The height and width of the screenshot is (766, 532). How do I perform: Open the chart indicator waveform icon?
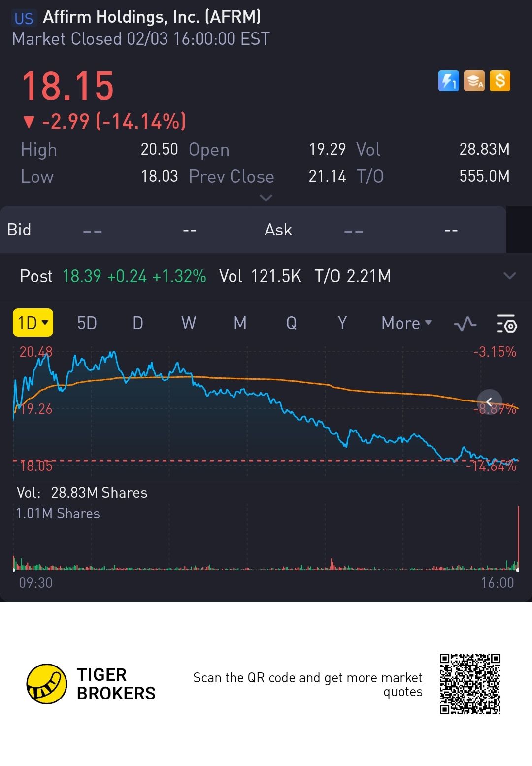(x=465, y=324)
